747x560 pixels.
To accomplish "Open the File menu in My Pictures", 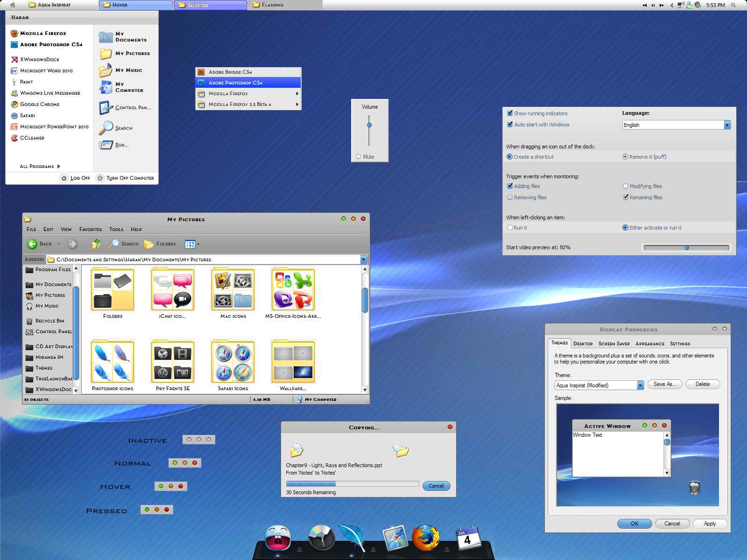I will [x=31, y=229].
